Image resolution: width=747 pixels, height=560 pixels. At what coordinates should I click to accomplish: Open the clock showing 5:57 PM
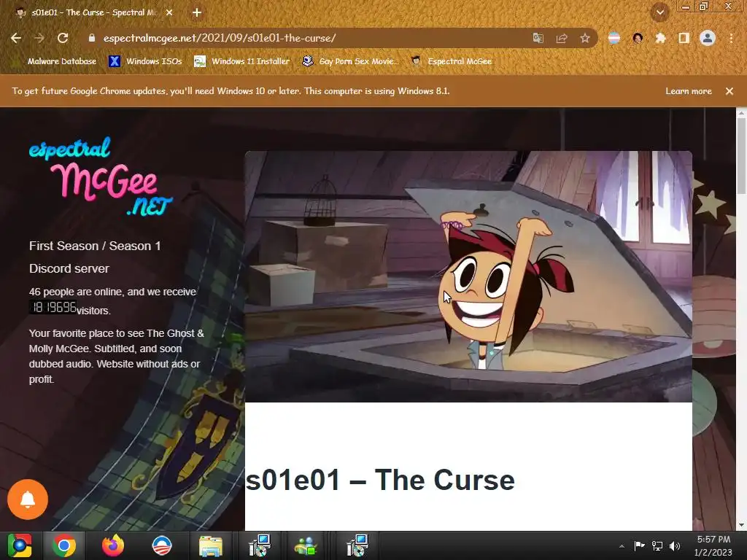(x=713, y=545)
